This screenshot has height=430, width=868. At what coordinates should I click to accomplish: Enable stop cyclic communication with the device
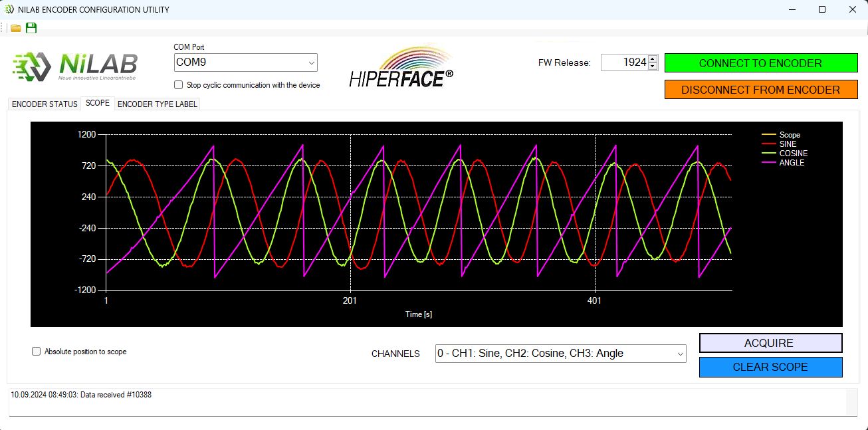[178, 85]
